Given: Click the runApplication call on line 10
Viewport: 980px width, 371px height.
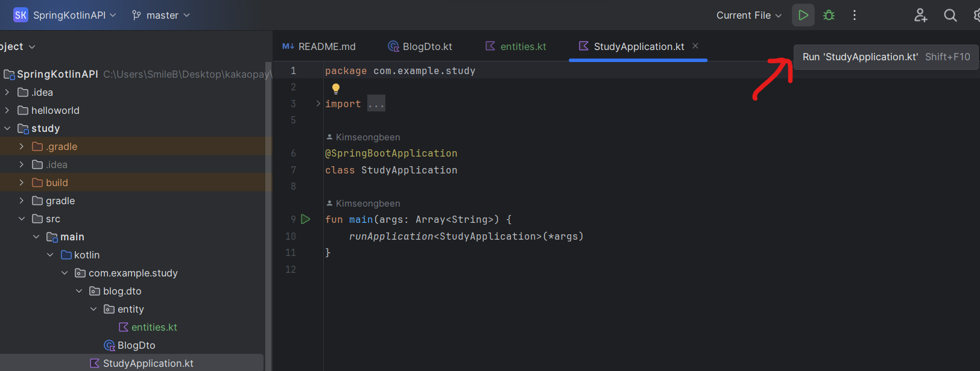Looking at the screenshot, I should coord(391,236).
